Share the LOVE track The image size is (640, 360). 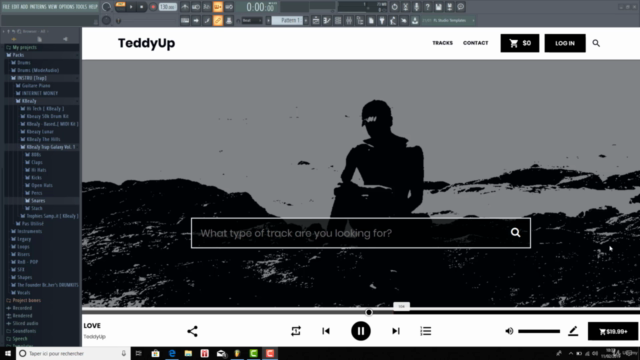point(192,331)
